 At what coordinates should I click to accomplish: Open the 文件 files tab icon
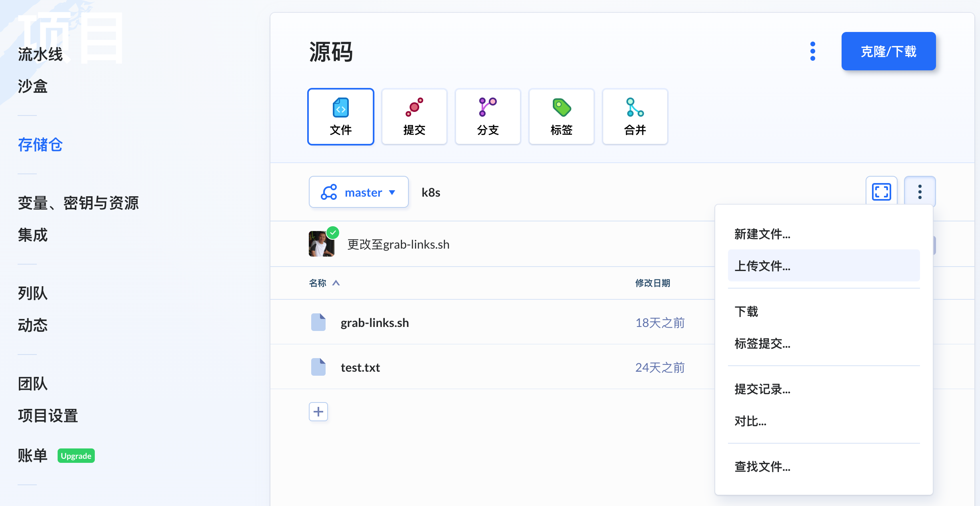coord(340,108)
